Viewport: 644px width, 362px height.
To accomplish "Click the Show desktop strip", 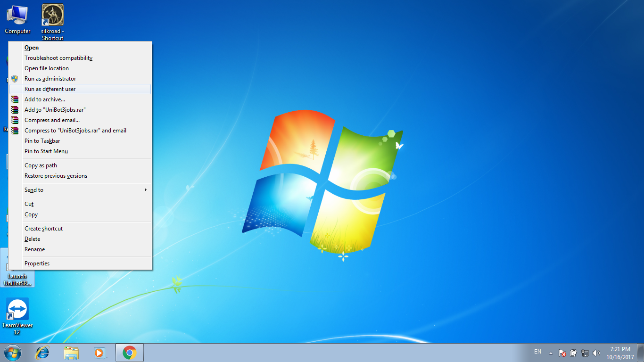I will [641, 353].
